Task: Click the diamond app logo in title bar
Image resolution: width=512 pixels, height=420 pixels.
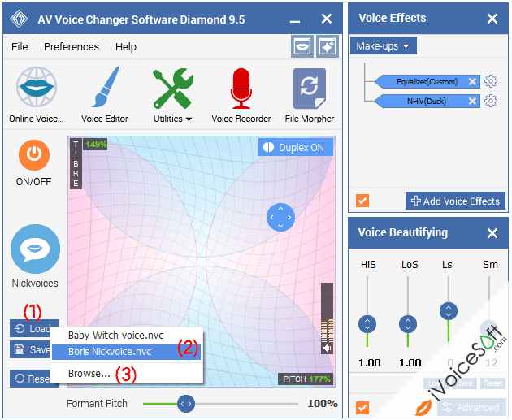Action: pyautogui.click(x=19, y=19)
